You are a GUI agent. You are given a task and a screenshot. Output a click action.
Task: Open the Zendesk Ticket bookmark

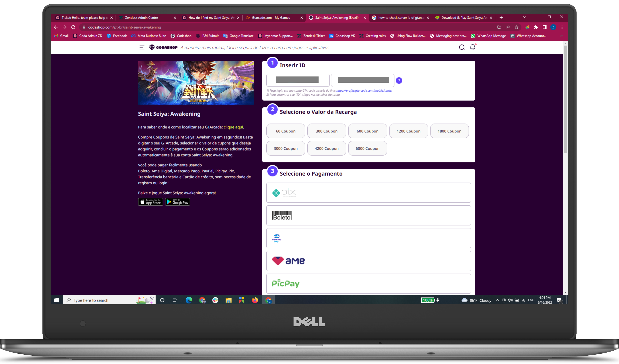click(311, 36)
